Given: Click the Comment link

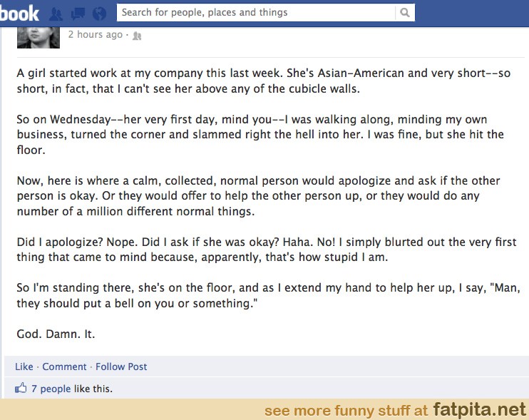Looking at the screenshot, I should 64,367.
